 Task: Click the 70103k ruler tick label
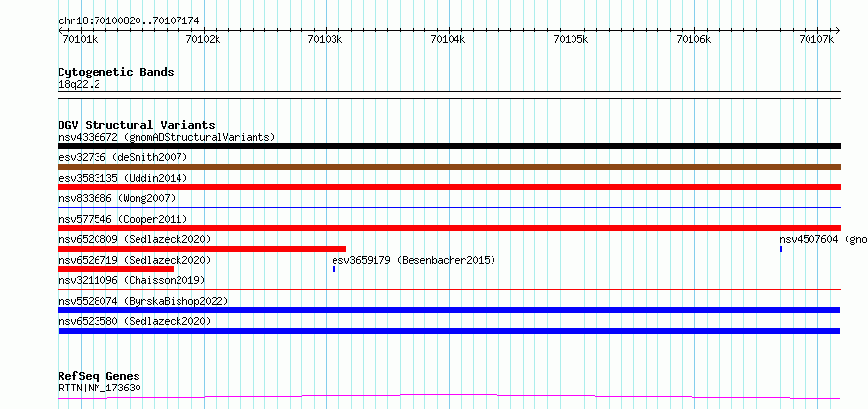point(326,39)
